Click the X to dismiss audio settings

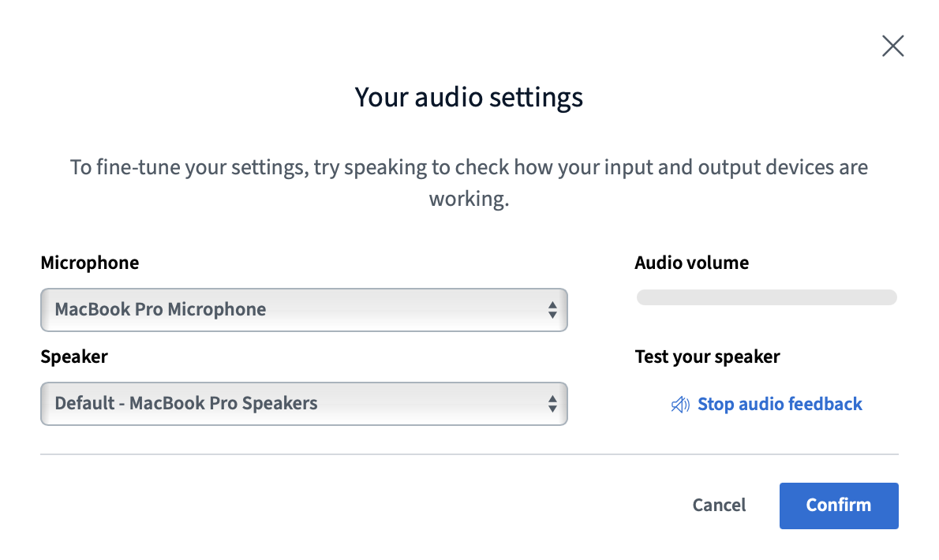coord(892,46)
